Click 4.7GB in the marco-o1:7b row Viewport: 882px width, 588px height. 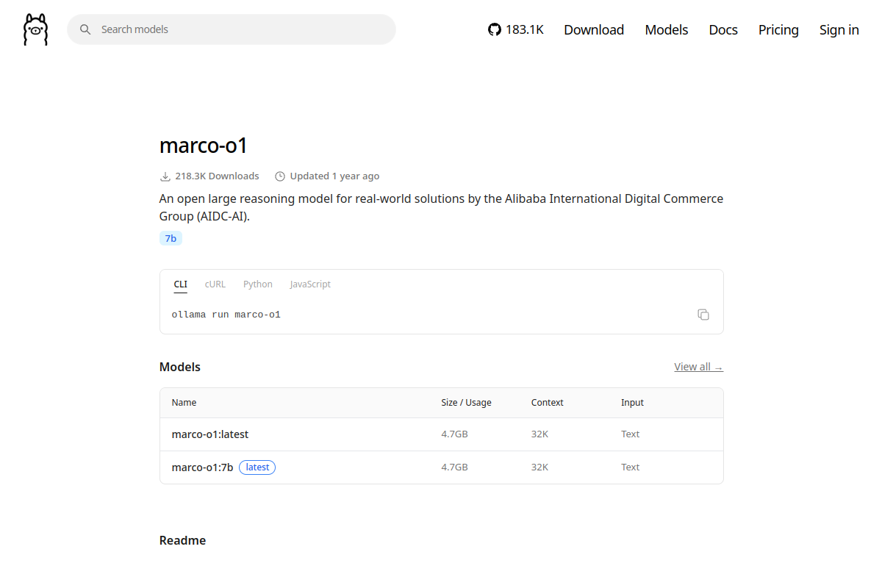454,467
